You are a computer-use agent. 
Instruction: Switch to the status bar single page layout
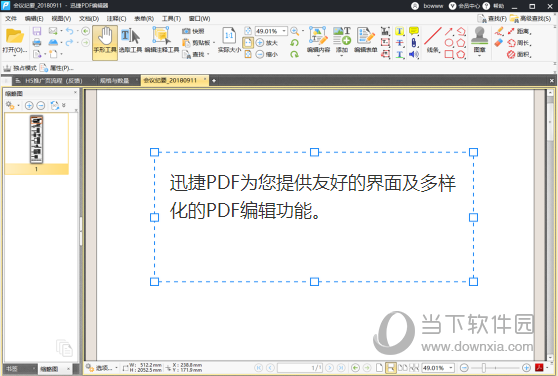point(379,367)
